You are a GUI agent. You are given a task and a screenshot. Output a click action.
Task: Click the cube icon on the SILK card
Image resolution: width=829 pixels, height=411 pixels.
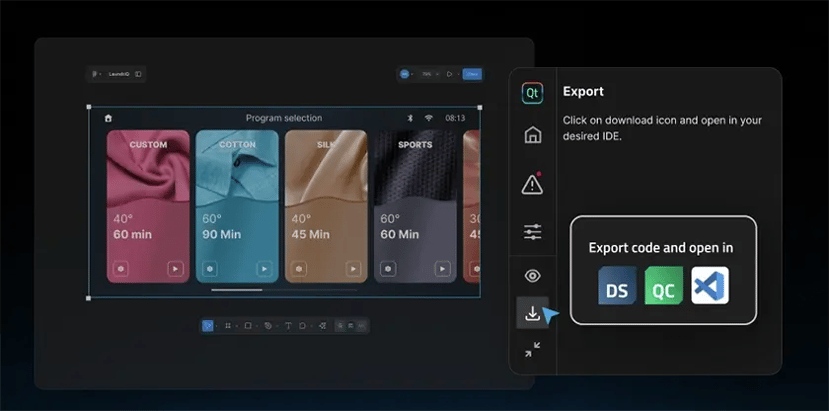299,269
